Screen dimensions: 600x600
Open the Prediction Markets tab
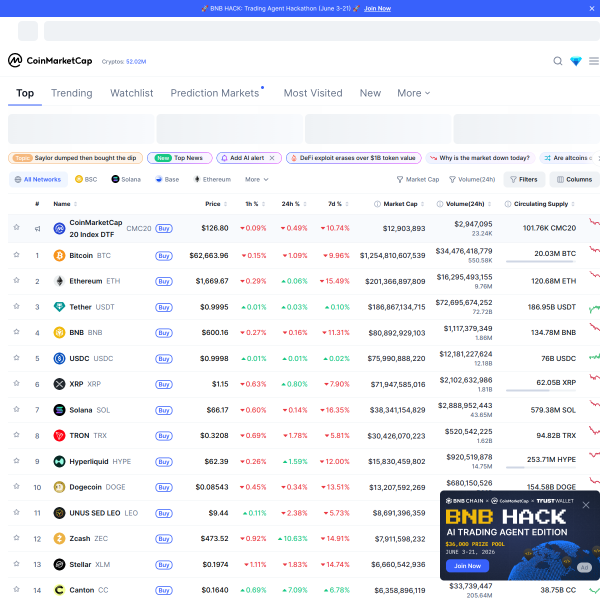click(215, 93)
